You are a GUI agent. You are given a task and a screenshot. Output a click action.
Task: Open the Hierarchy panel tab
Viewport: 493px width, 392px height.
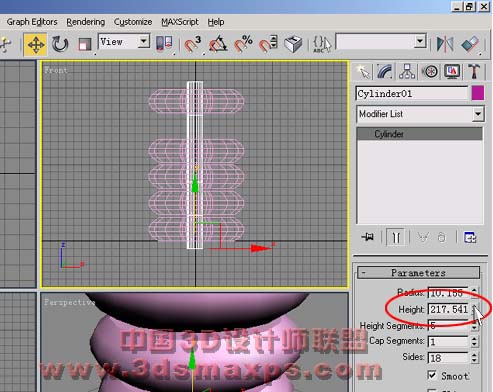pos(407,72)
